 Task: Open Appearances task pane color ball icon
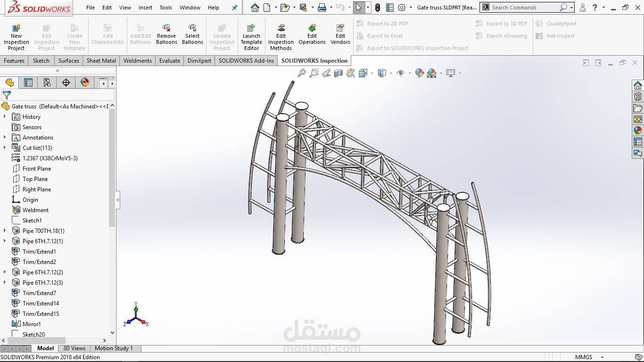[638, 131]
